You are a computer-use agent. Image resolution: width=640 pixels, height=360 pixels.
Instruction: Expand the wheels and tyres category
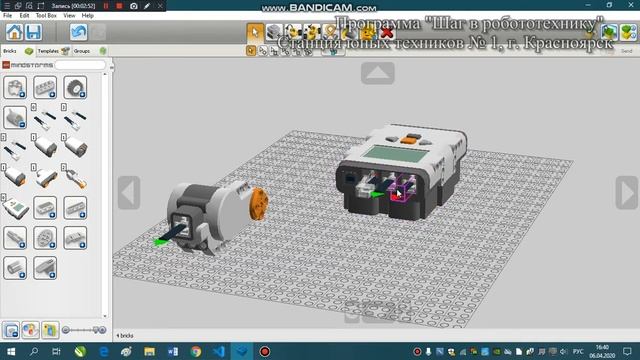click(75, 87)
